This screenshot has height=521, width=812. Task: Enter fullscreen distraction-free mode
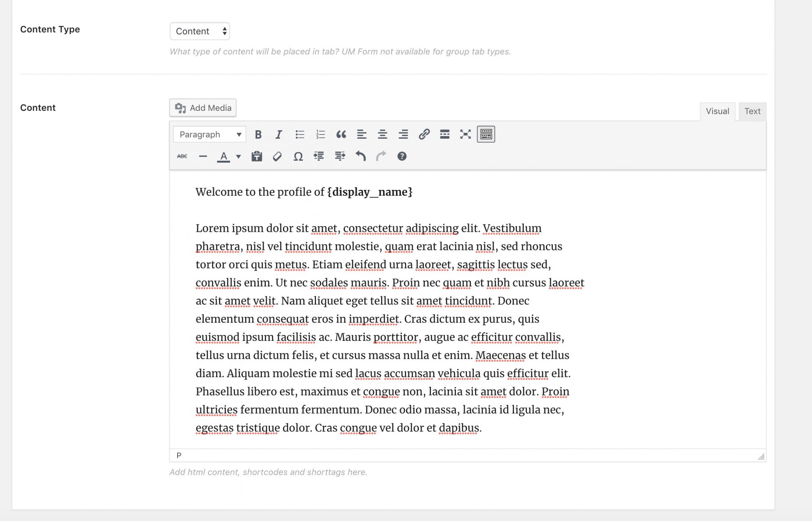coord(465,134)
